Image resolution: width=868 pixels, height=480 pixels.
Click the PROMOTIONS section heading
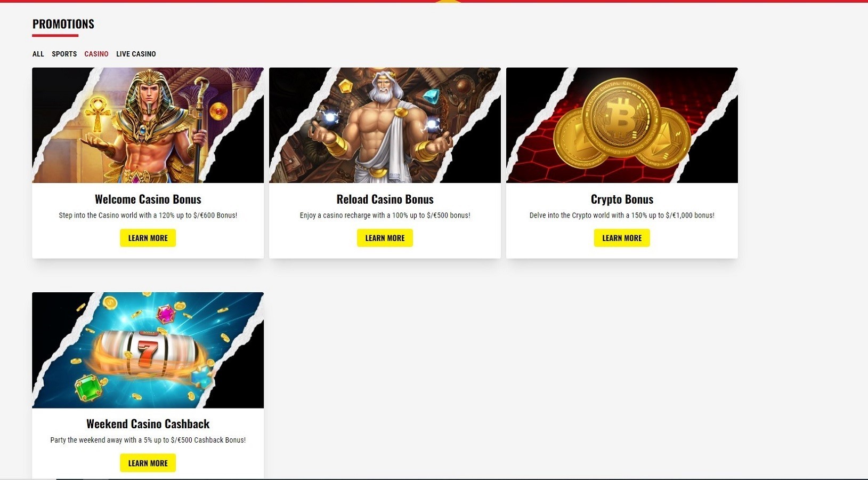(x=63, y=24)
